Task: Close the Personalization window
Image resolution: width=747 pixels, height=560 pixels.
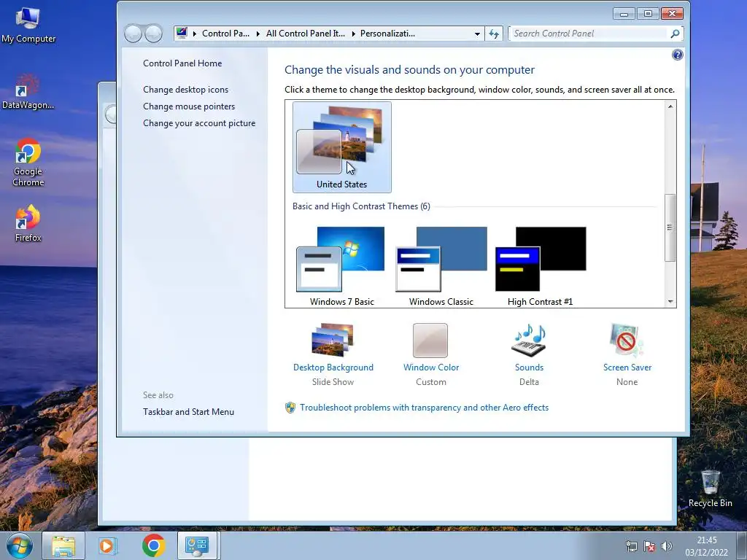Action: click(x=672, y=13)
